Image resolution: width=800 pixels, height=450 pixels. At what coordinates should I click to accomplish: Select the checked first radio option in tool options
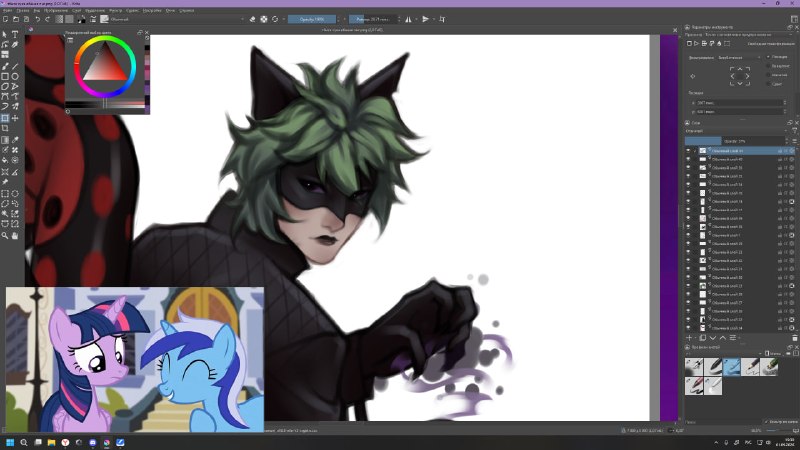(x=768, y=57)
